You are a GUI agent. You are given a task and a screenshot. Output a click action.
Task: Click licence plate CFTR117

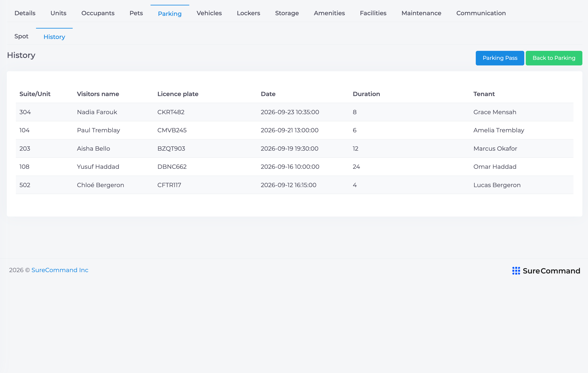click(x=169, y=185)
